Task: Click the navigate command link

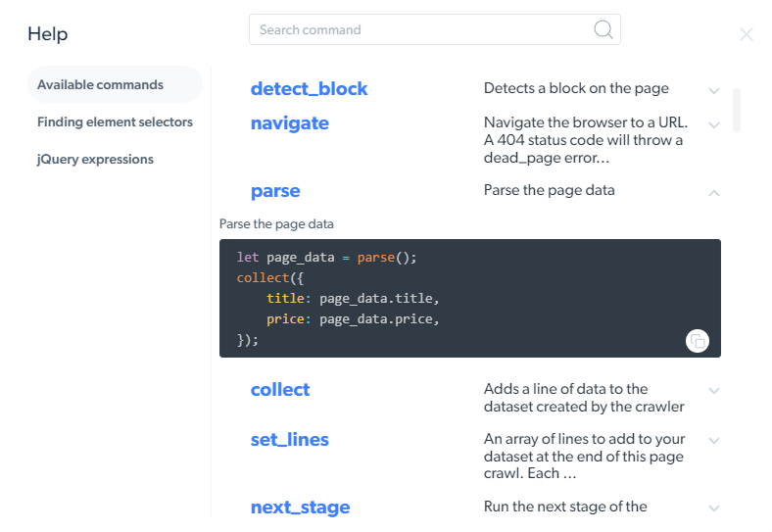Action: coord(290,123)
